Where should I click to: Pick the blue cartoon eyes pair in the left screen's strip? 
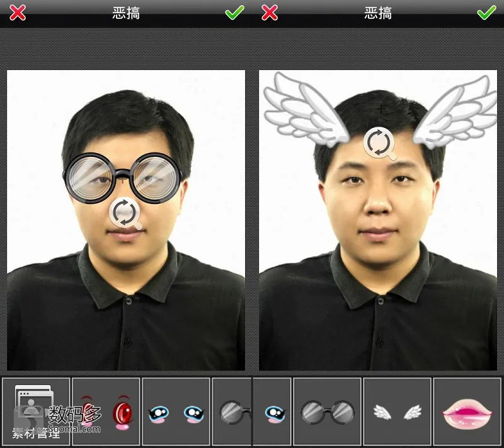[176, 412]
